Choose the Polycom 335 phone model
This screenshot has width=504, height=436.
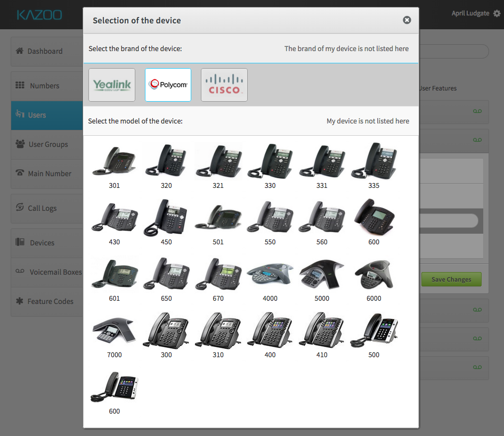[x=374, y=167]
